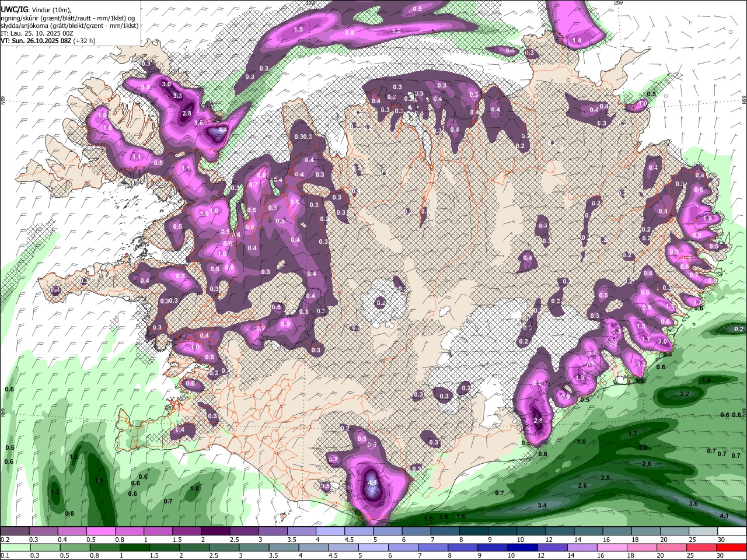Pick the darkest purple 2–2.5 snow legend swatch

point(215,531)
